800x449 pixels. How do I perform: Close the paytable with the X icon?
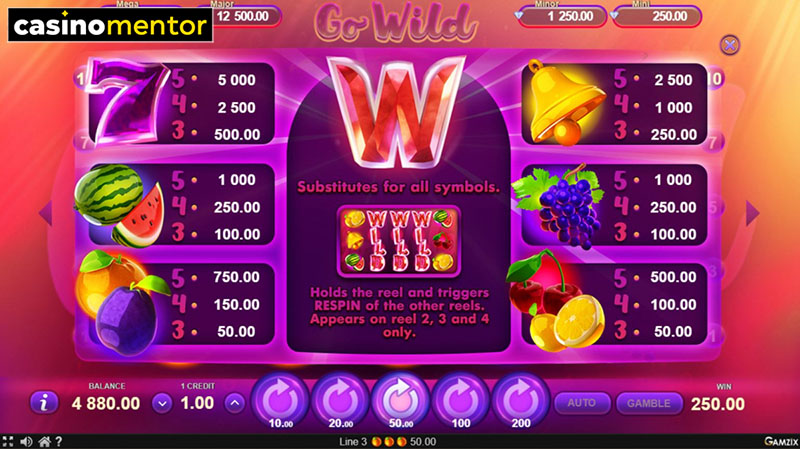click(730, 45)
